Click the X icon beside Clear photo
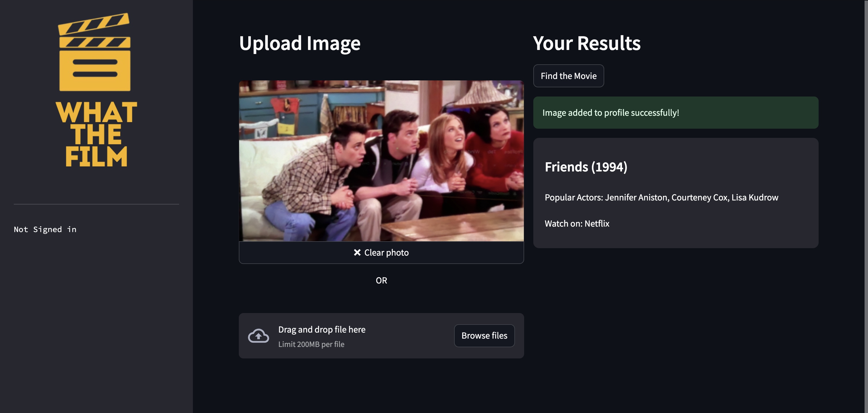Screen dimensions: 868x413 point(357,252)
